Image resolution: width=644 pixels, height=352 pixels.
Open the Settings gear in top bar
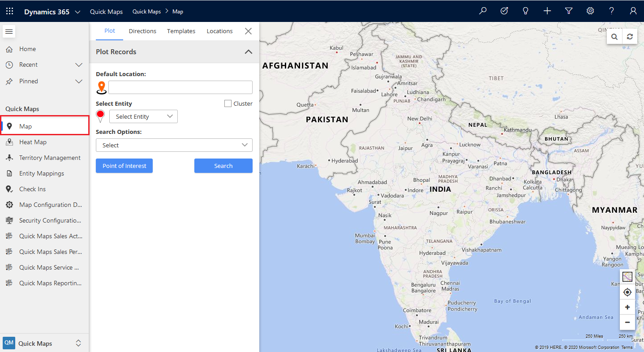[590, 11]
